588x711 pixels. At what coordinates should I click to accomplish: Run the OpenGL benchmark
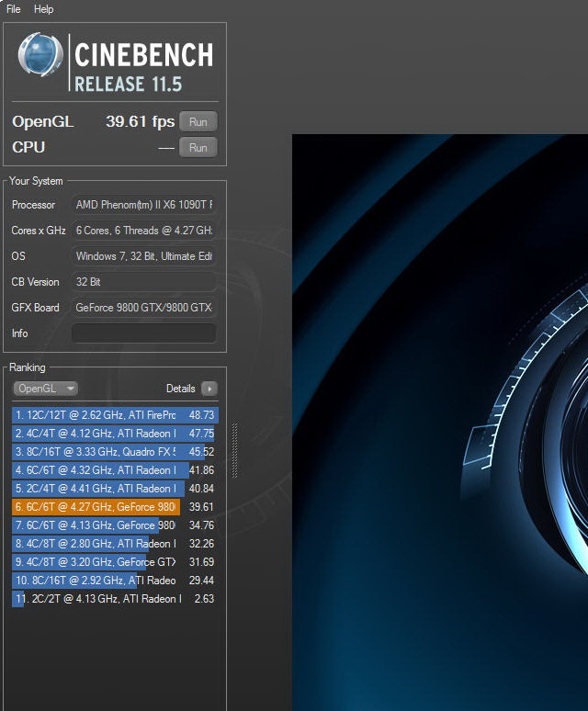[x=198, y=121]
